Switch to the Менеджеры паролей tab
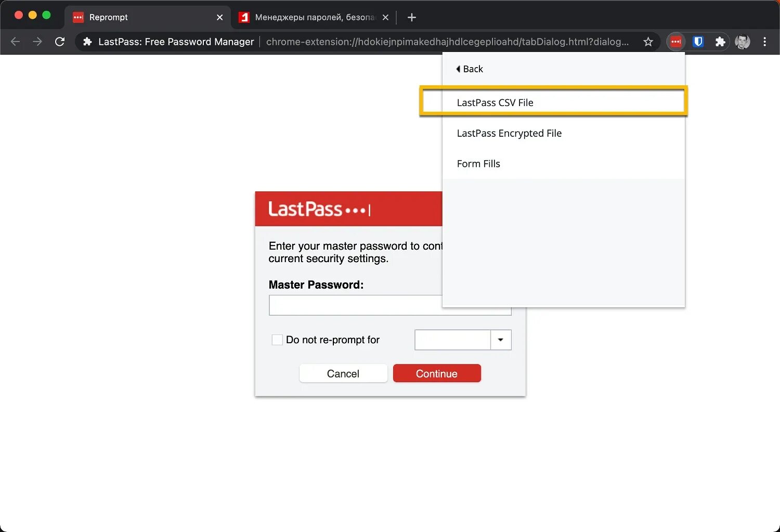This screenshot has height=532, width=780. (x=314, y=17)
